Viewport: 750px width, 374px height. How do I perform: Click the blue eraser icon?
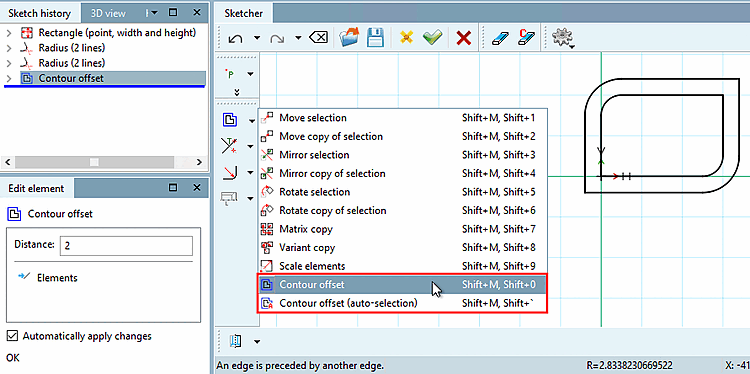(501, 38)
